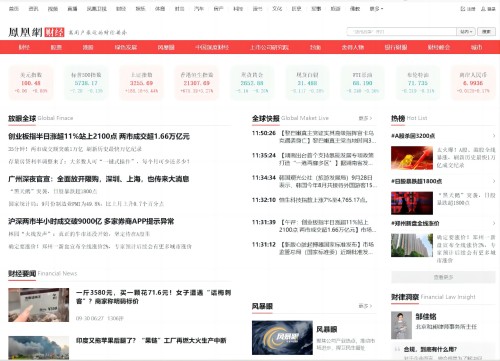Open the index card showing 5738.17
Image resolution: width=500 pixels, height=361 pixels.
(86, 83)
